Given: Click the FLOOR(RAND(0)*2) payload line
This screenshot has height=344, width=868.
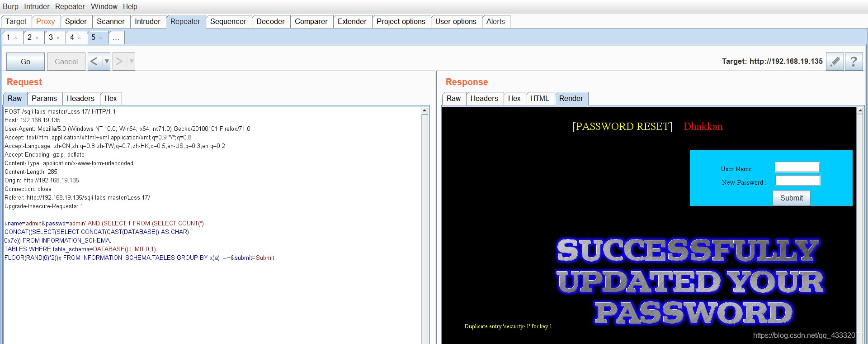Looking at the screenshot, I should [x=139, y=258].
